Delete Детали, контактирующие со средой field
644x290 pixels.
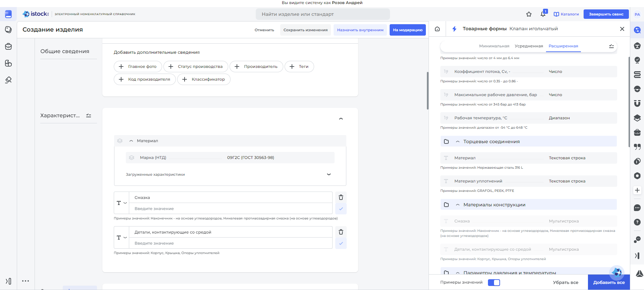click(x=341, y=232)
